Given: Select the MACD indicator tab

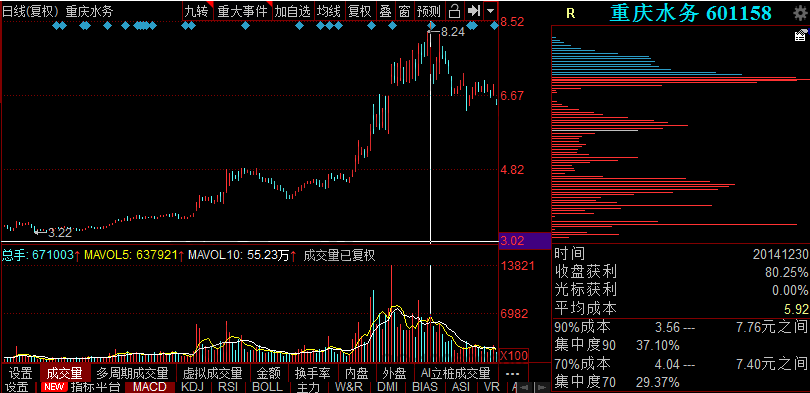Looking at the screenshot, I should (150, 387).
